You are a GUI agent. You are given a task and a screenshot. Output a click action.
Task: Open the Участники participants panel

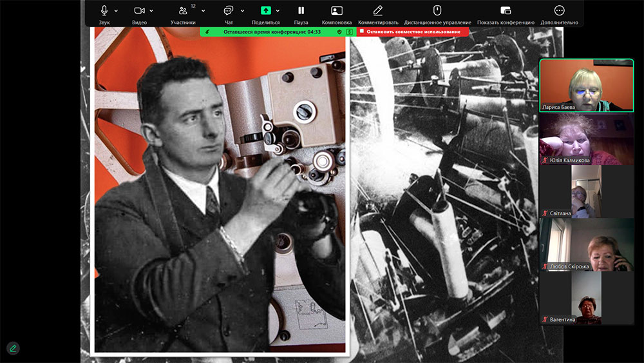(x=183, y=11)
